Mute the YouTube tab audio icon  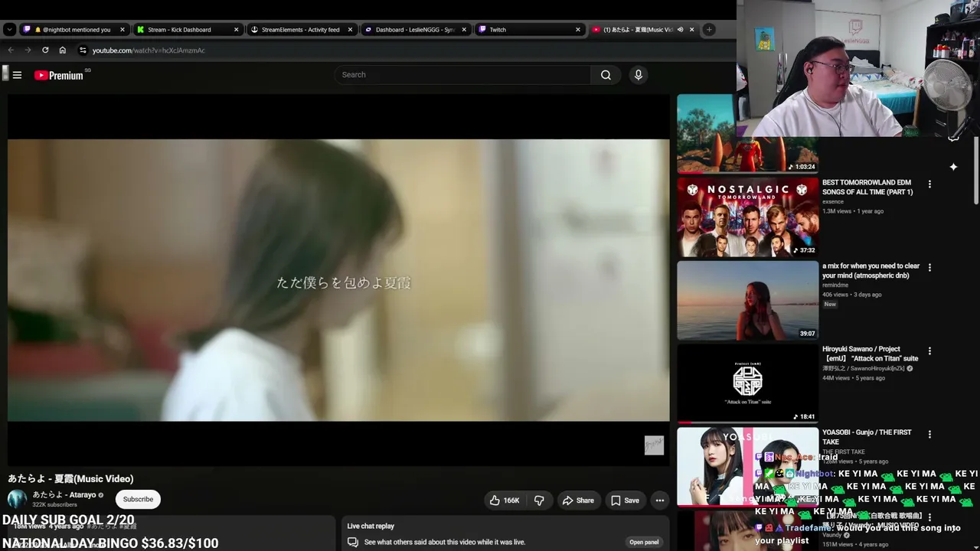coord(680,30)
